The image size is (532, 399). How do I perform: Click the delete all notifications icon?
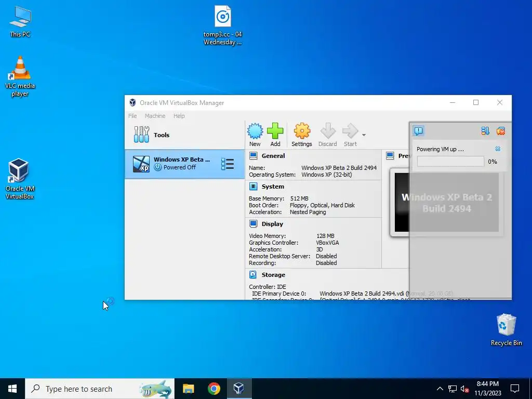tap(500, 131)
